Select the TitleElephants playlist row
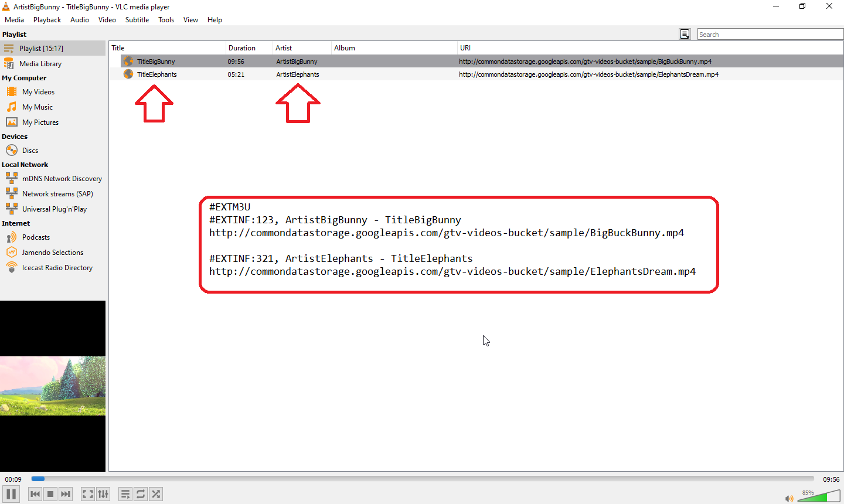Image resolution: width=844 pixels, height=504 pixels. pyautogui.click(x=476, y=74)
